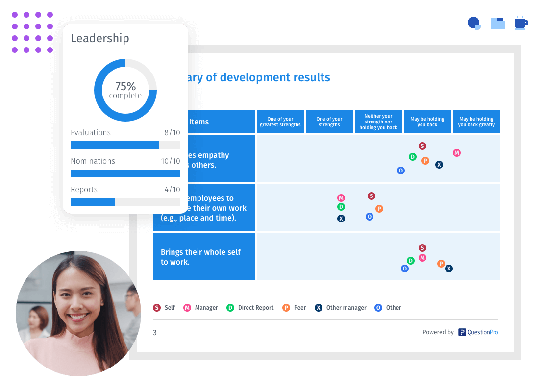Image resolution: width=545 pixels, height=392 pixels.
Task: Select the red Self icon in the legend
Action: [x=157, y=308]
